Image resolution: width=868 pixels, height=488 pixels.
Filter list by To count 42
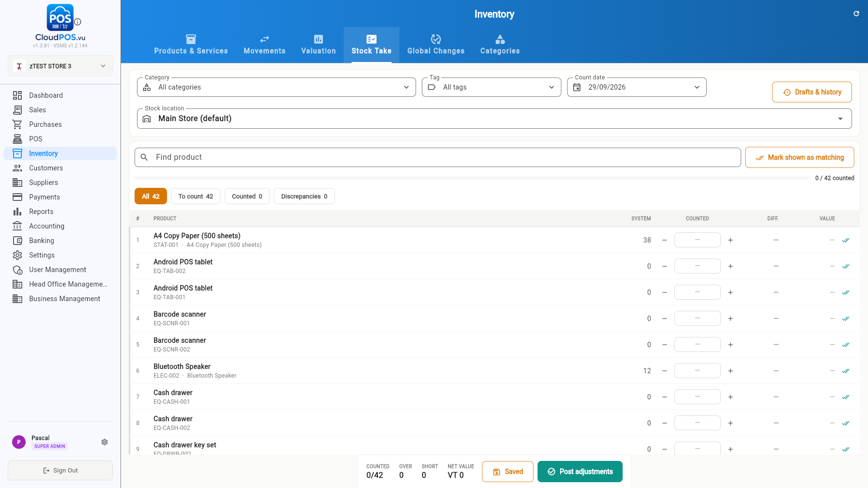(196, 196)
